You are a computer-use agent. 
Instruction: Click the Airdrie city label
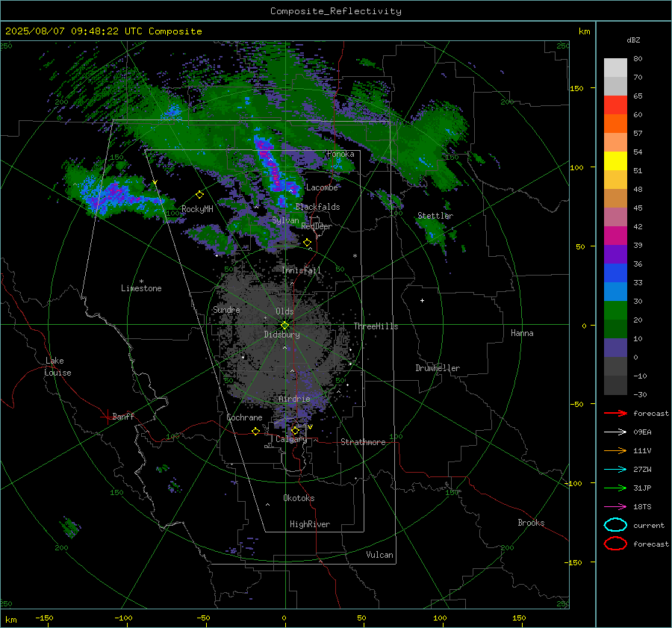tap(294, 399)
